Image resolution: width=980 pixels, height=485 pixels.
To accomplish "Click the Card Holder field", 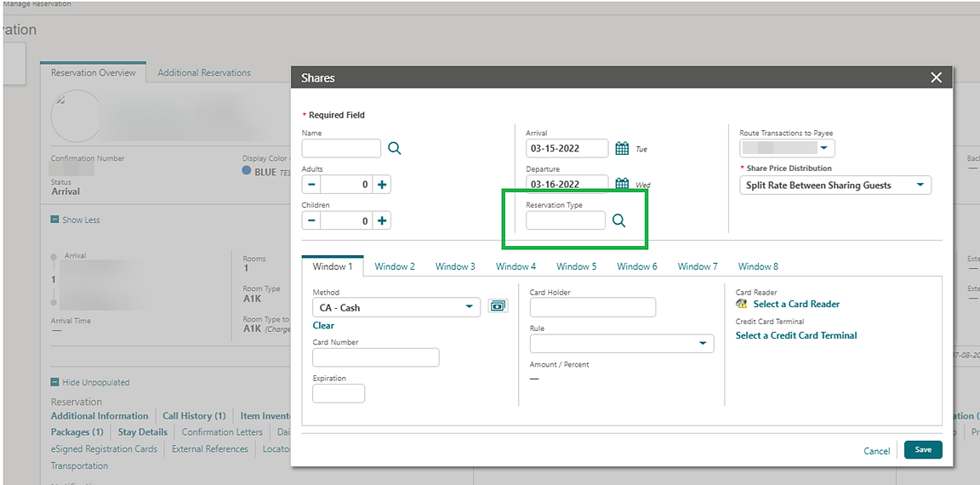I will [x=592, y=307].
